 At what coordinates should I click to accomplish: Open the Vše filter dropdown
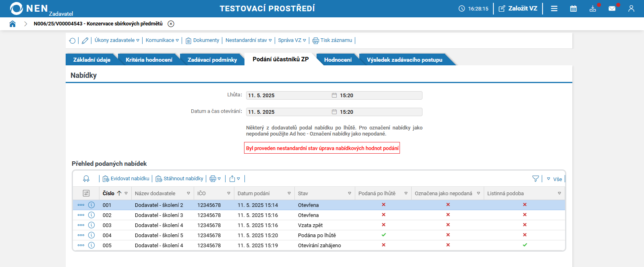pos(555,179)
